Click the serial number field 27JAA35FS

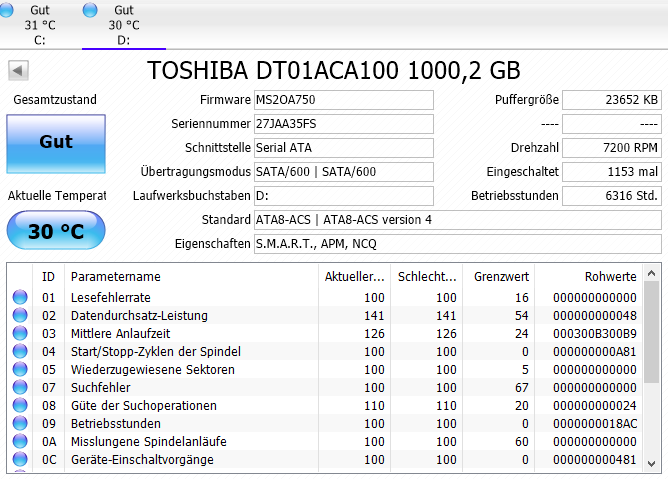pyautogui.click(x=344, y=124)
